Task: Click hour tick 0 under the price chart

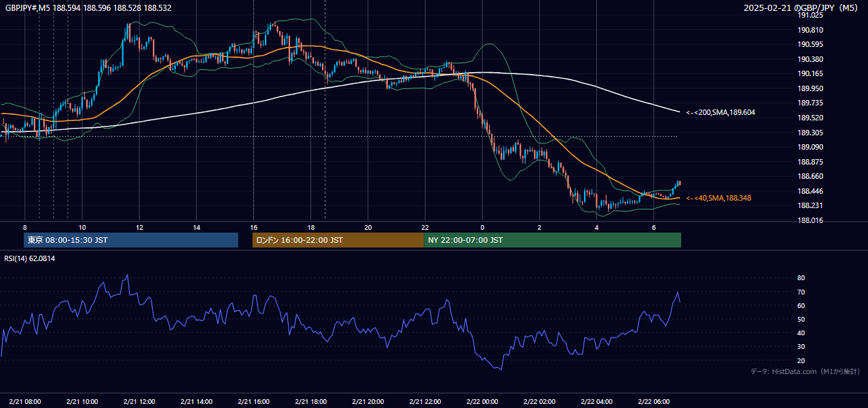Action: (482, 227)
